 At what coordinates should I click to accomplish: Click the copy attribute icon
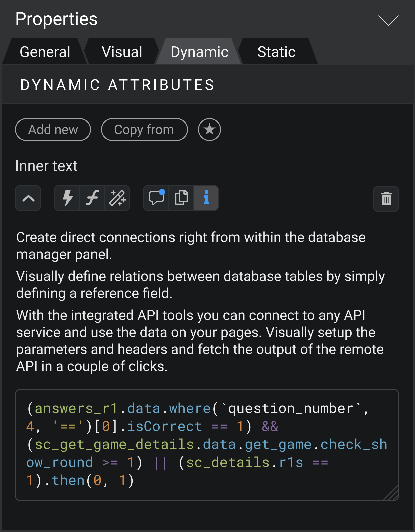pos(181,198)
